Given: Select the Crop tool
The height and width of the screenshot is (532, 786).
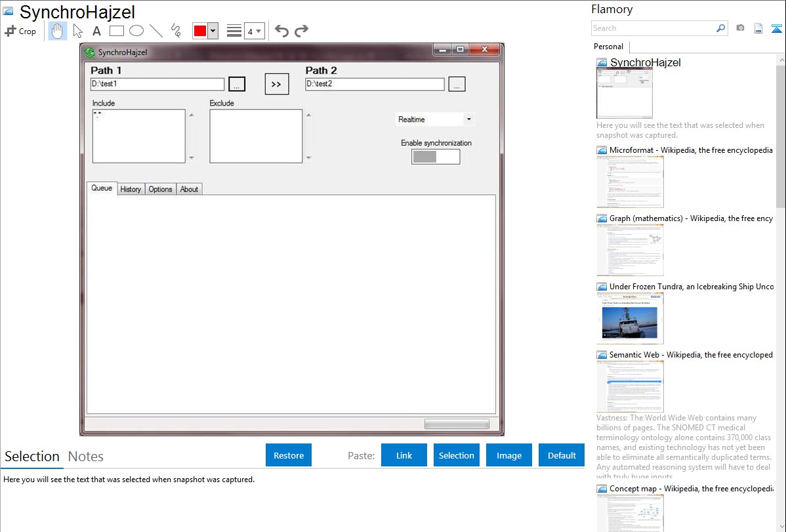Looking at the screenshot, I should (20, 31).
